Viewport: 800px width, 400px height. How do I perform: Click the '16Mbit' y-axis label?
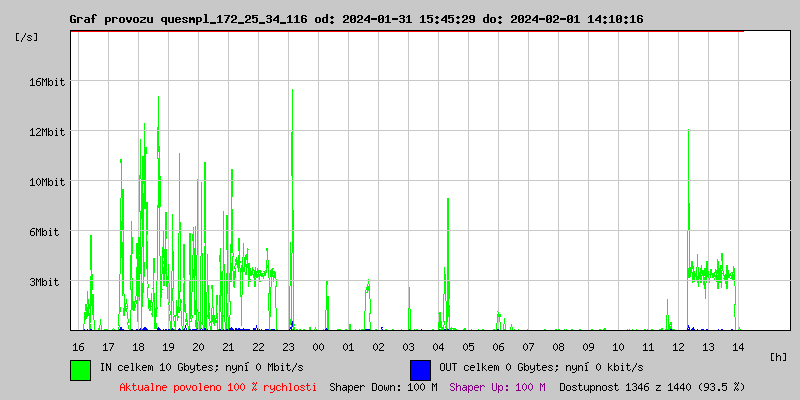[x=46, y=82]
